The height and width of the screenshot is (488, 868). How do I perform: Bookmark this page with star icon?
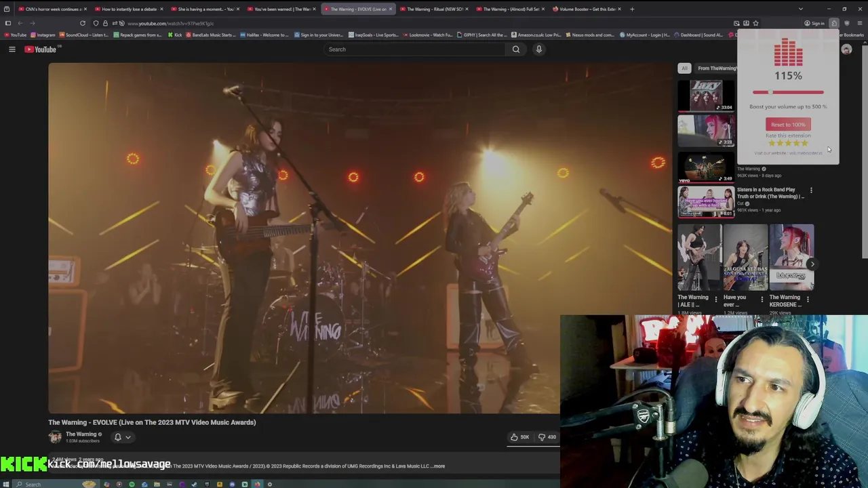756,23
